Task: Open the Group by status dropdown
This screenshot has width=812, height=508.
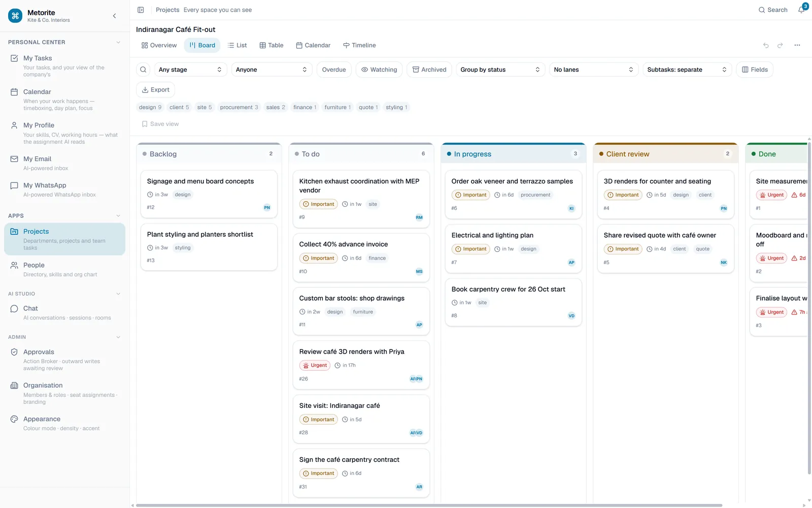Action: click(500, 70)
